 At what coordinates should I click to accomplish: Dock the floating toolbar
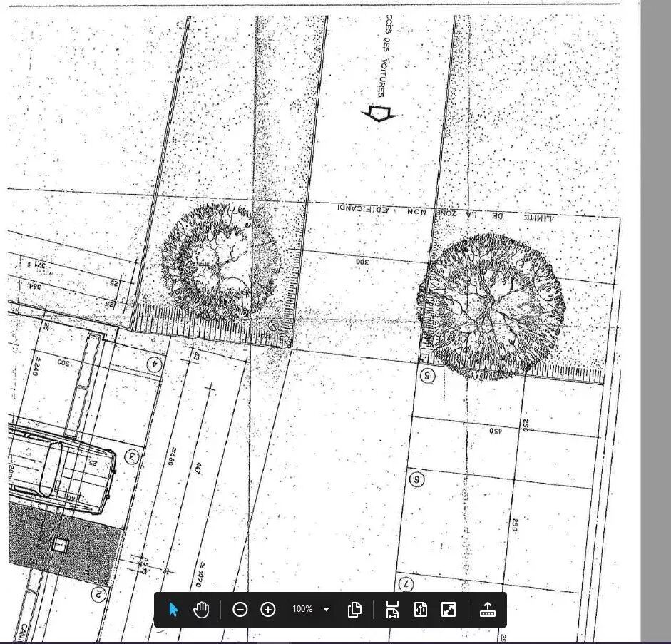coord(488,610)
